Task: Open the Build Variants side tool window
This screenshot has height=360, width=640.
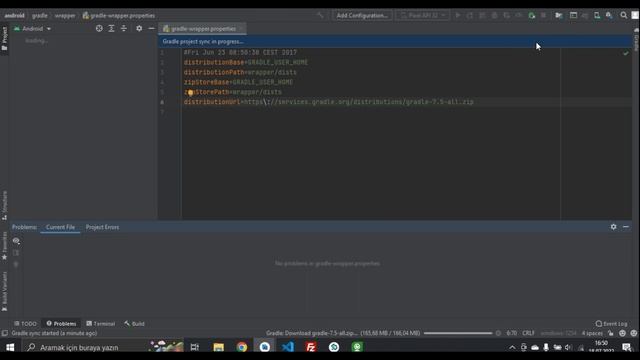Action: click(4, 291)
